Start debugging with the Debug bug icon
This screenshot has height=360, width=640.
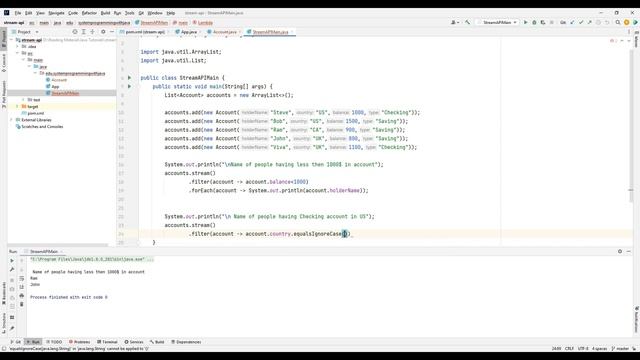534,22
